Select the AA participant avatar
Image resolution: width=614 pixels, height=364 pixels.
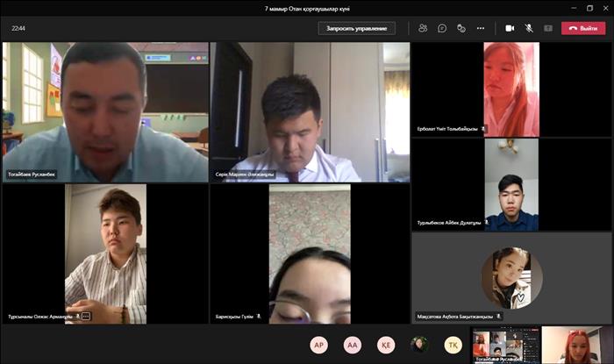click(x=353, y=345)
